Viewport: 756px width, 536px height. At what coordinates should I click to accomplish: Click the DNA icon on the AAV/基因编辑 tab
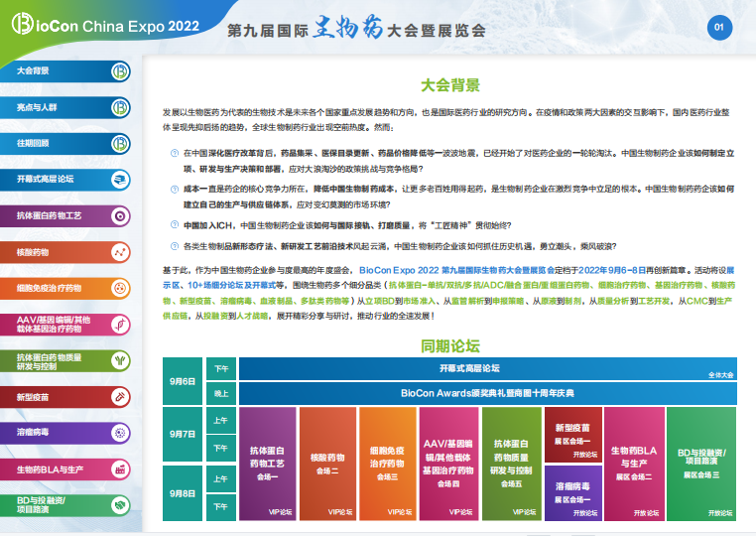coord(119,324)
